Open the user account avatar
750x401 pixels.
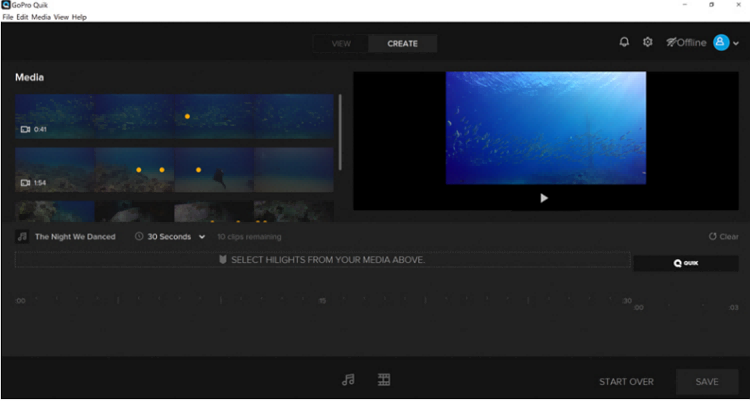721,43
